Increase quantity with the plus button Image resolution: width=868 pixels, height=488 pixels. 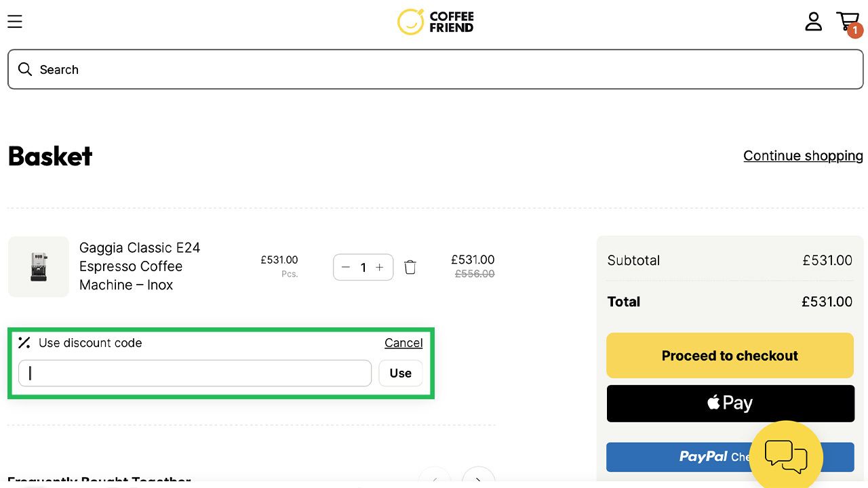tap(380, 268)
